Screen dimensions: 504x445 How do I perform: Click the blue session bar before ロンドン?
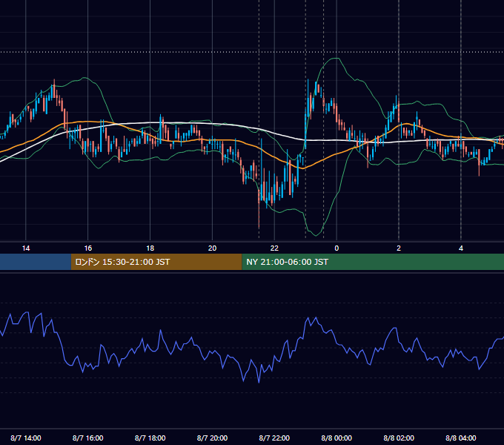pos(36,262)
